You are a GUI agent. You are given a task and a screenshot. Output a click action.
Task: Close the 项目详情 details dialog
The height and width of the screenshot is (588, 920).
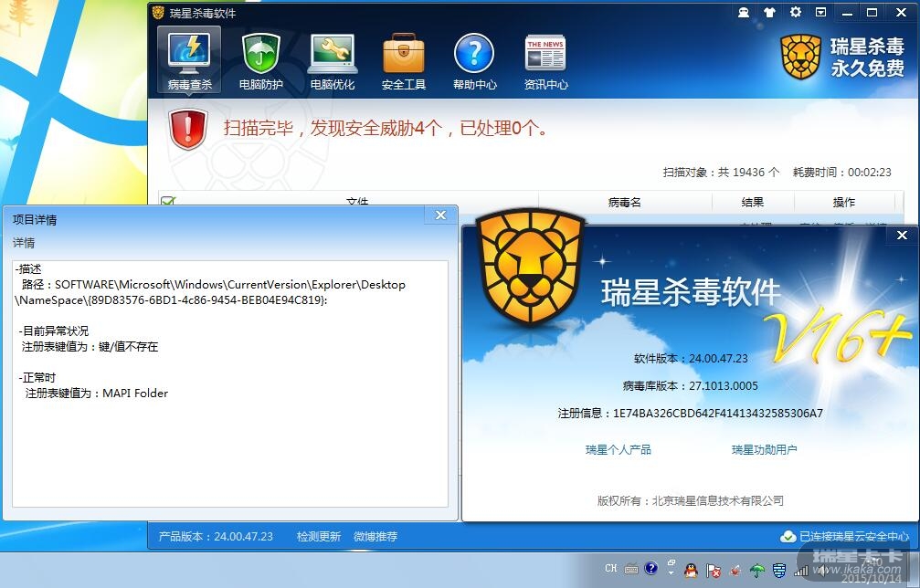pyautogui.click(x=440, y=215)
